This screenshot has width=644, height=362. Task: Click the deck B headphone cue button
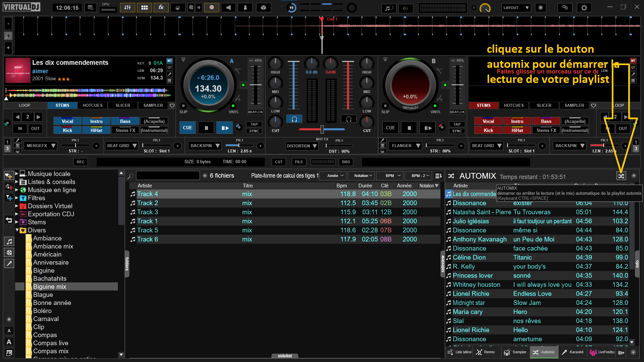(349, 119)
